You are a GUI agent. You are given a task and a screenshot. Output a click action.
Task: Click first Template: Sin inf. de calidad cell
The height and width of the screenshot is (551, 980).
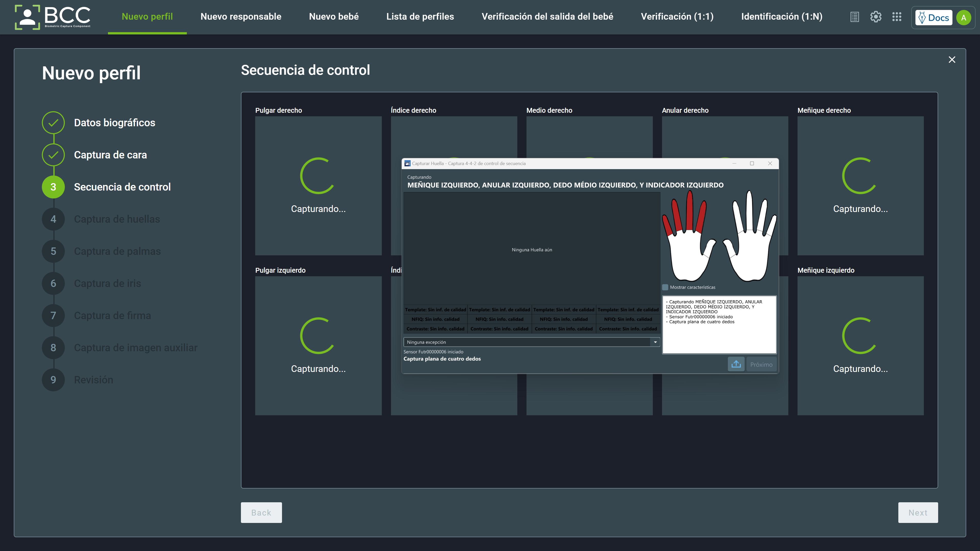pos(435,309)
